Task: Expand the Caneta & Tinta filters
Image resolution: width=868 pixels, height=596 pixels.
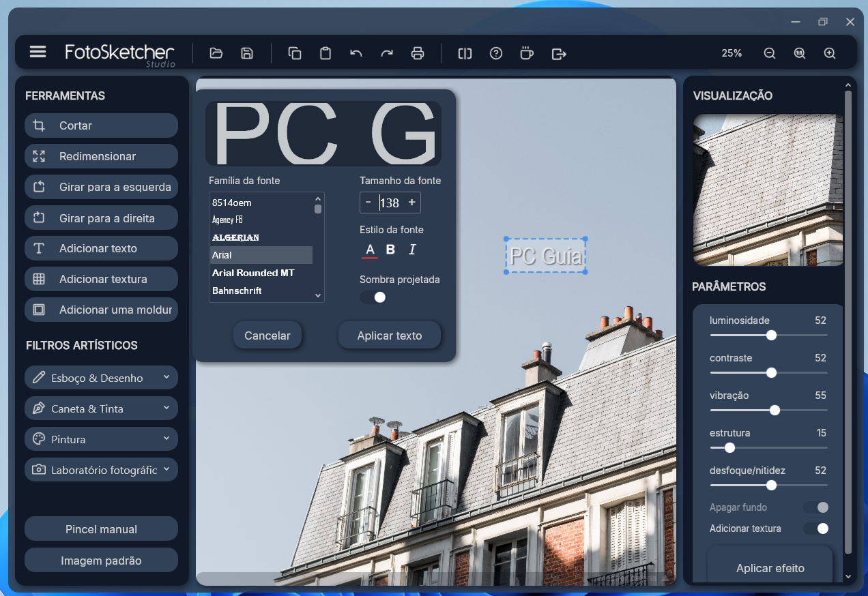Action: [101, 408]
